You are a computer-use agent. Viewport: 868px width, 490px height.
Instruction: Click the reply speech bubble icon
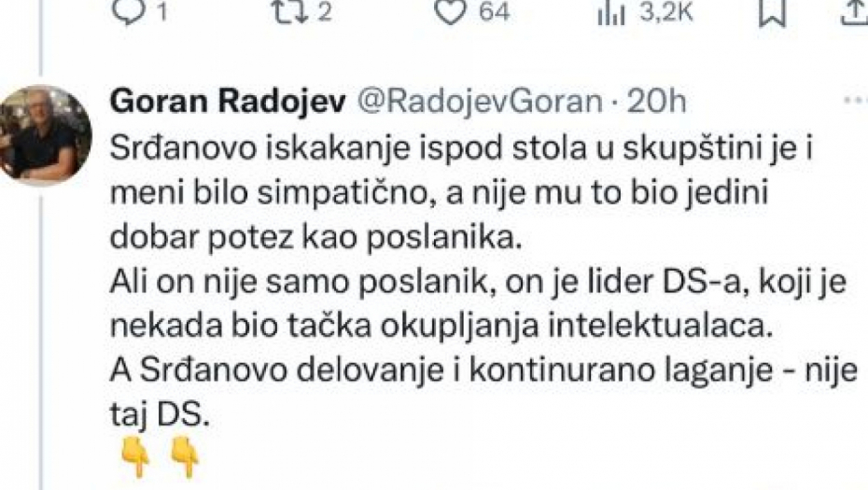tap(129, 12)
